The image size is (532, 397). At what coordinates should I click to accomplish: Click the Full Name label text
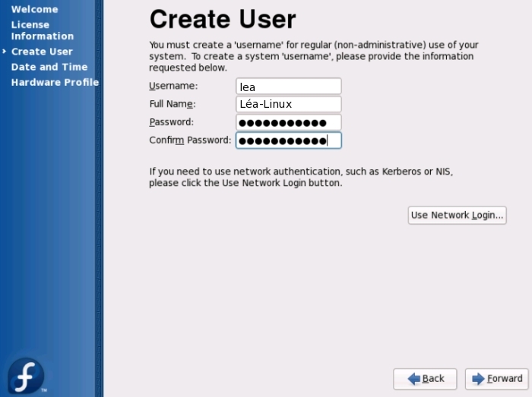pos(173,104)
